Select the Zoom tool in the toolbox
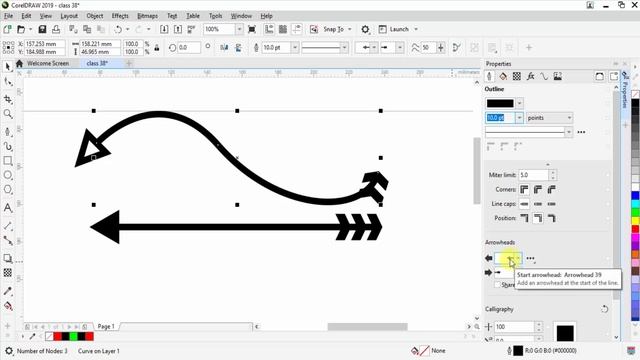The height and width of the screenshot is (360, 640). pos(8,114)
